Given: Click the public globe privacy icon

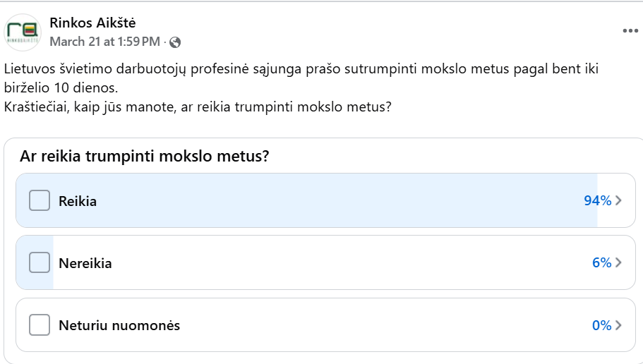Looking at the screenshot, I should [x=175, y=42].
